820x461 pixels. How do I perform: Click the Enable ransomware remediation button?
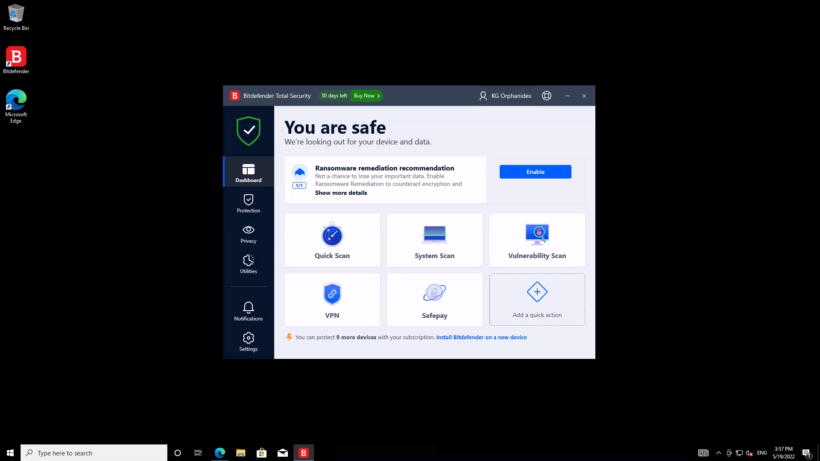pos(535,171)
